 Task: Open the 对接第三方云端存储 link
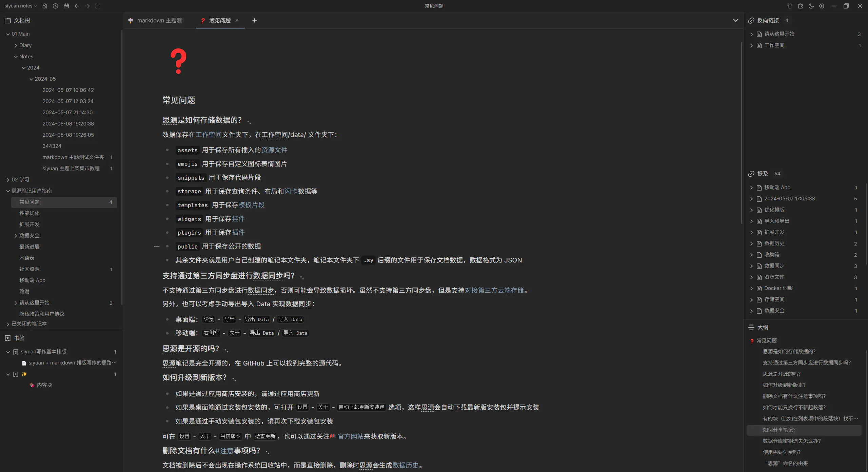[494, 291]
